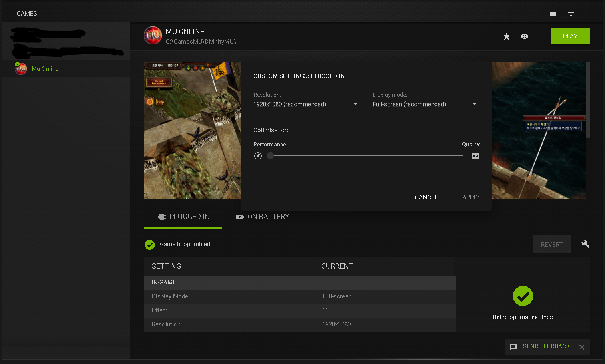The image size is (605, 364).
Task: Dismiss the Send Feedback banner
Action: click(582, 347)
